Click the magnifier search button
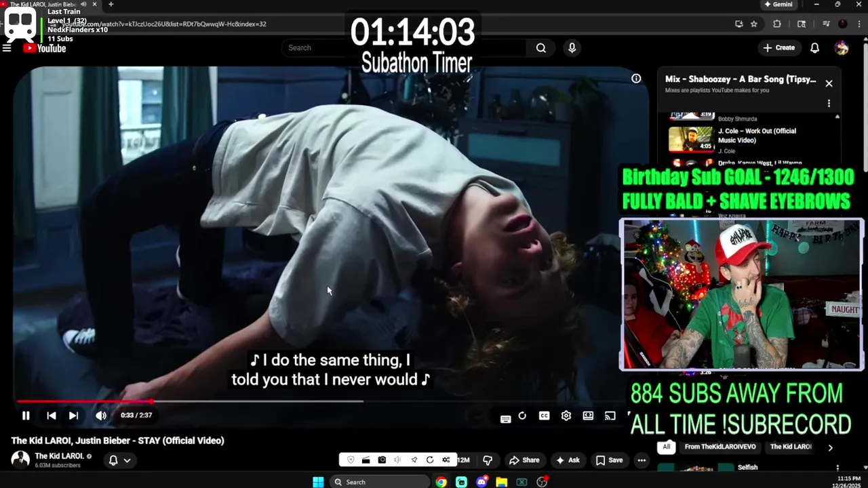The width and height of the screenshot is (868, 488). [540, 47]
